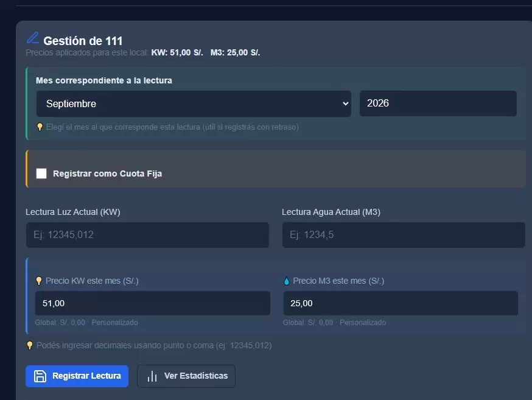Click the Lectura Agua Actual (M3) label

tap(331, 212)
